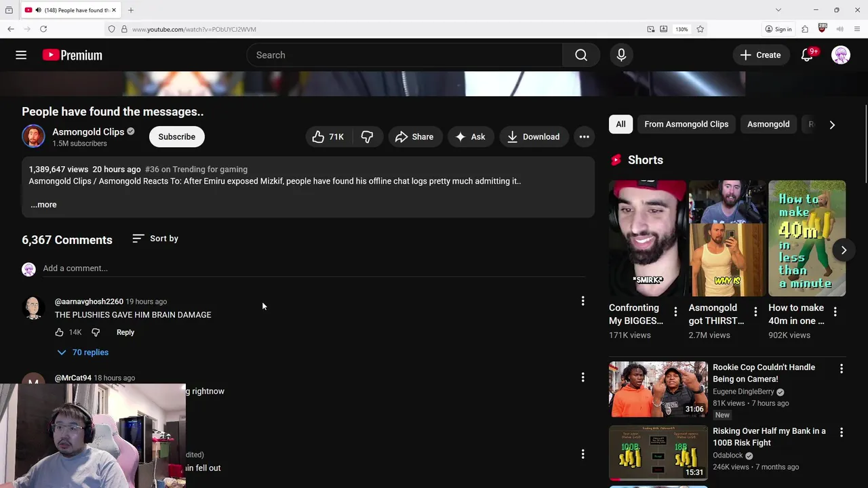868x488 pixels.
Task: Open new browser tab with plus
Action: [x=131, y=10]
